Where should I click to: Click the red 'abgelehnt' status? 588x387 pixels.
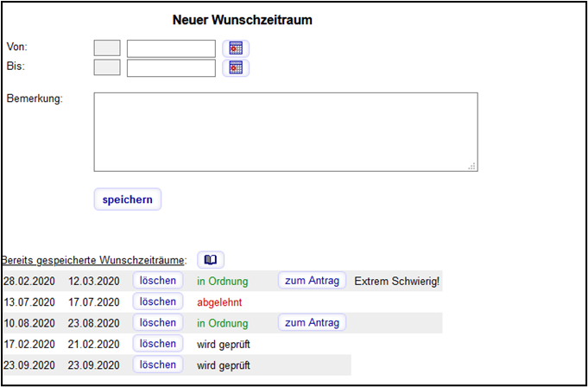[220, 302]
